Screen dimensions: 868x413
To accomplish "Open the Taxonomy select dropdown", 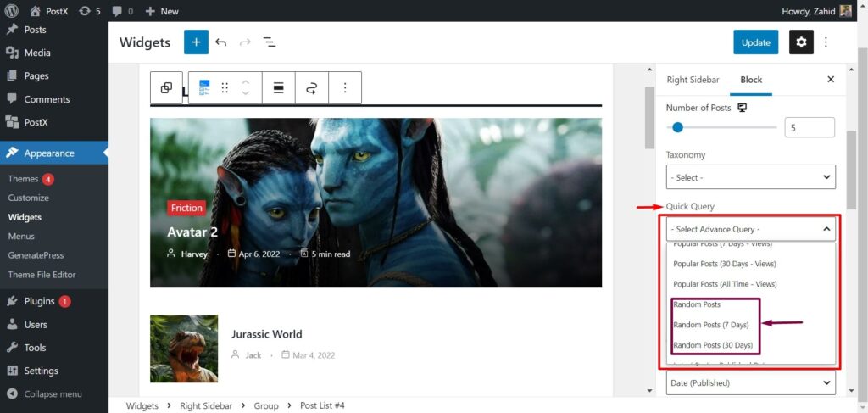I will 751,177.
